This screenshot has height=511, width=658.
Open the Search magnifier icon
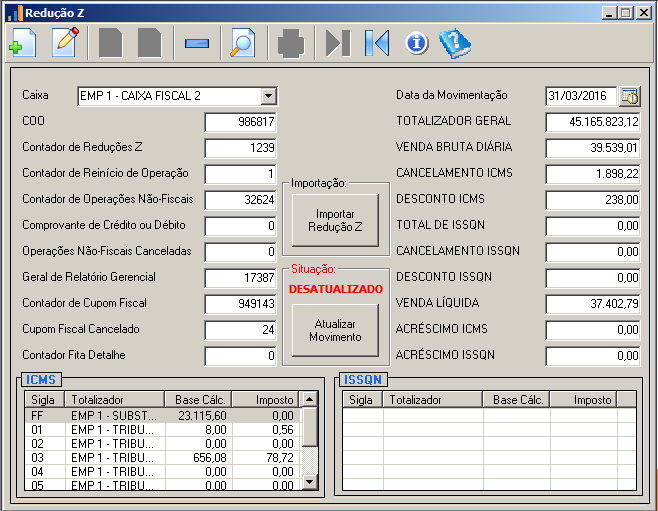pos(243,42)
